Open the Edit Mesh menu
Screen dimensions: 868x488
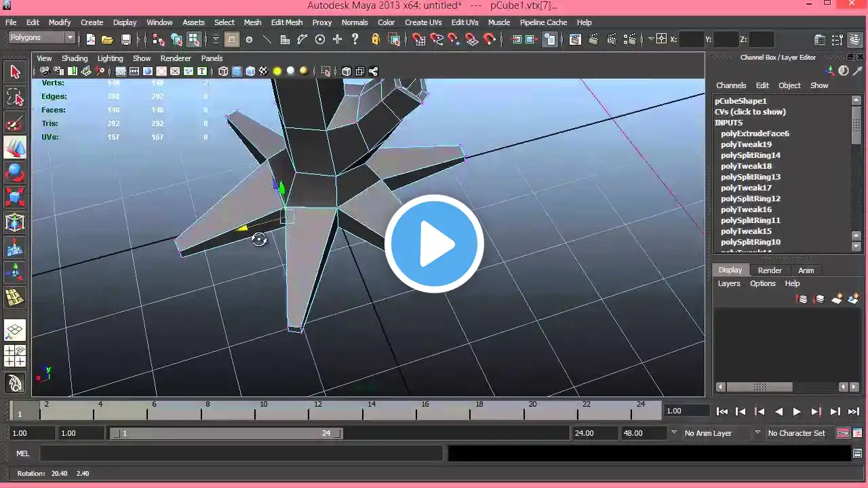pos(287,22)
